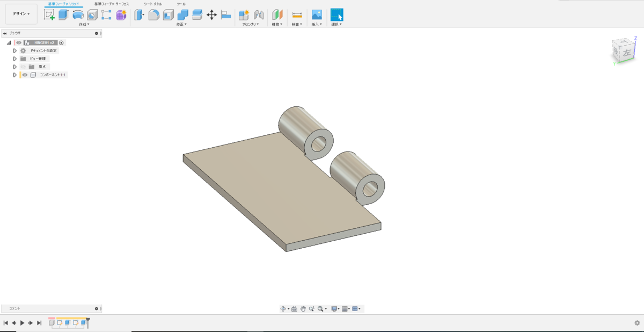The image size is (644, 332).
Task: Show the hidden 原点 folder
Action: pyautogui.click(x=23, y=67)
